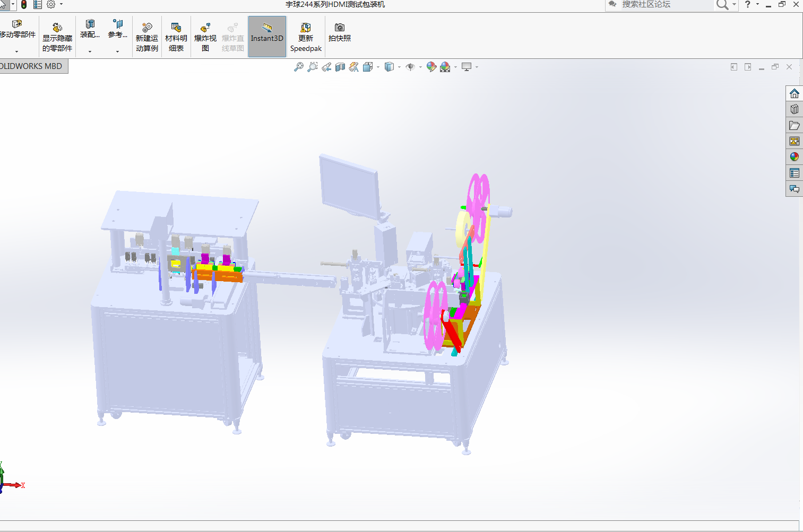The width and height of the screenshot is (803, 532).
Task: Click the Take Snapshot (拍快照) button
Action: point(340,32)
